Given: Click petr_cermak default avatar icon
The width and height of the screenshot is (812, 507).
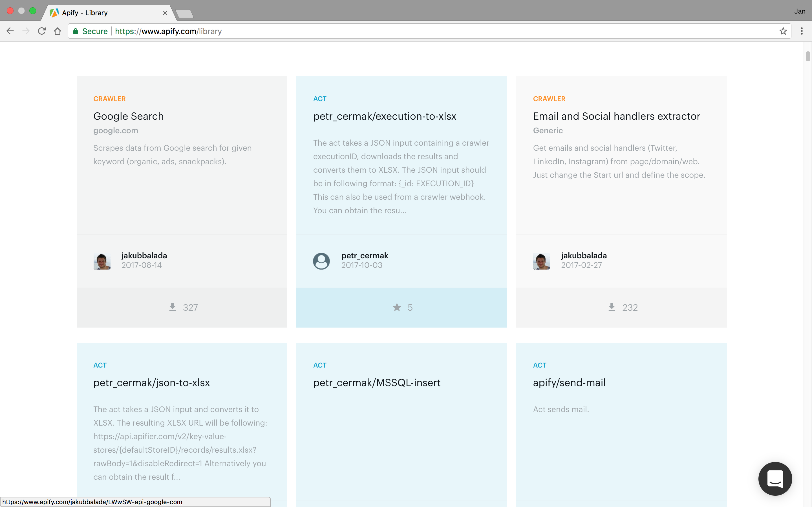Looking at the screenshot, I should tap(321, 261).
